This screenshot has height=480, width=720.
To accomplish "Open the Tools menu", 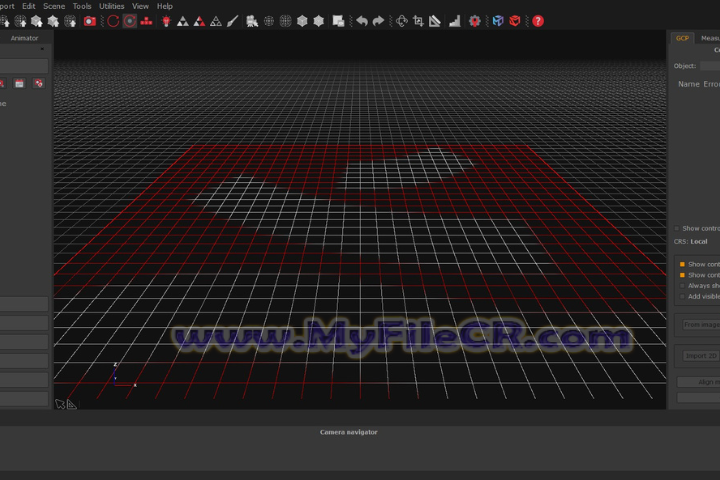I will [82, 6].
